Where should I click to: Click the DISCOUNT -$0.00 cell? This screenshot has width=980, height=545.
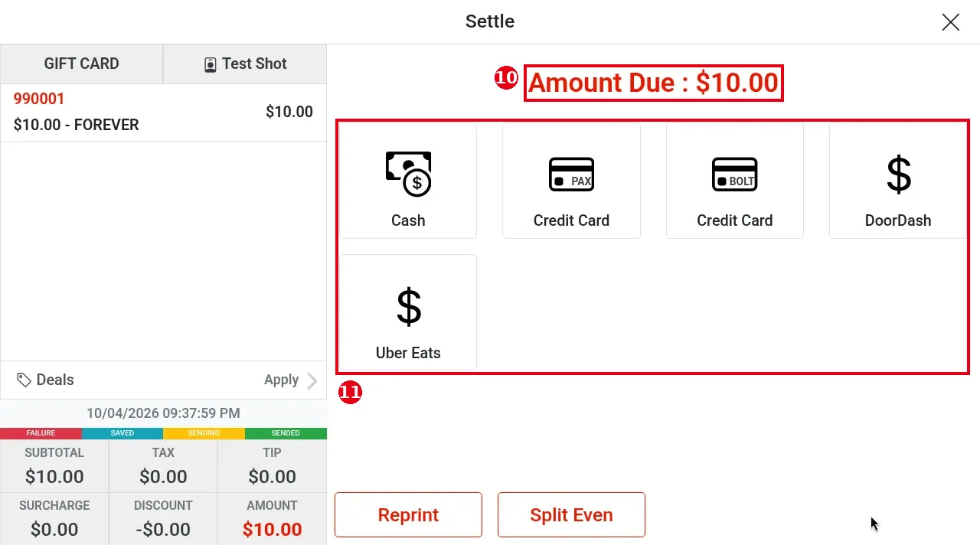pos(163,519)
